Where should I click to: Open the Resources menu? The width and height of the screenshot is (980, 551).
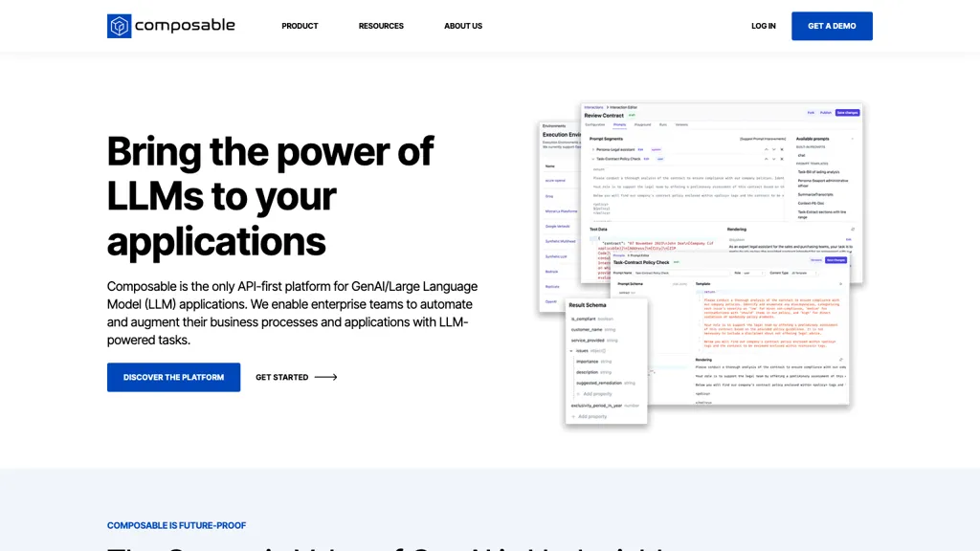coord(381,26)
